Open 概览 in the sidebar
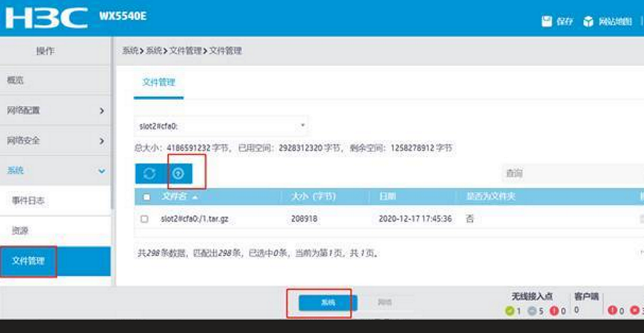The width and height of the screenshot is (644, 333). click(x=15, y=80)
